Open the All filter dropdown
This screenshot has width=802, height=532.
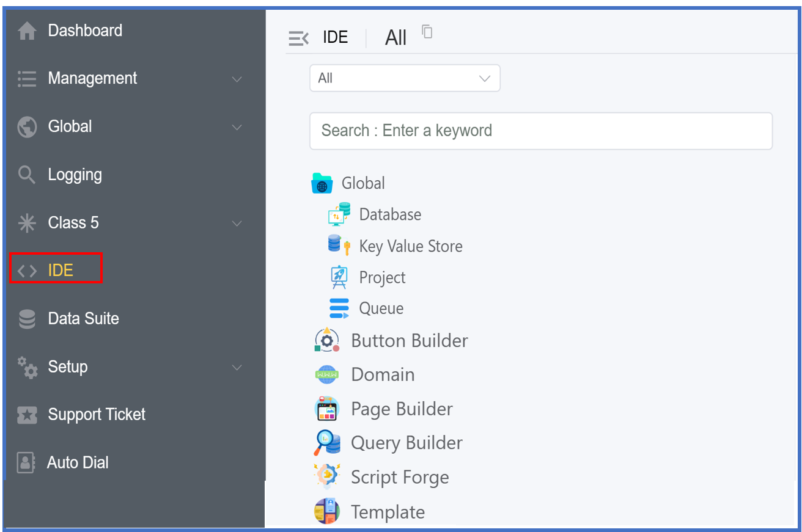coord(405,78)
